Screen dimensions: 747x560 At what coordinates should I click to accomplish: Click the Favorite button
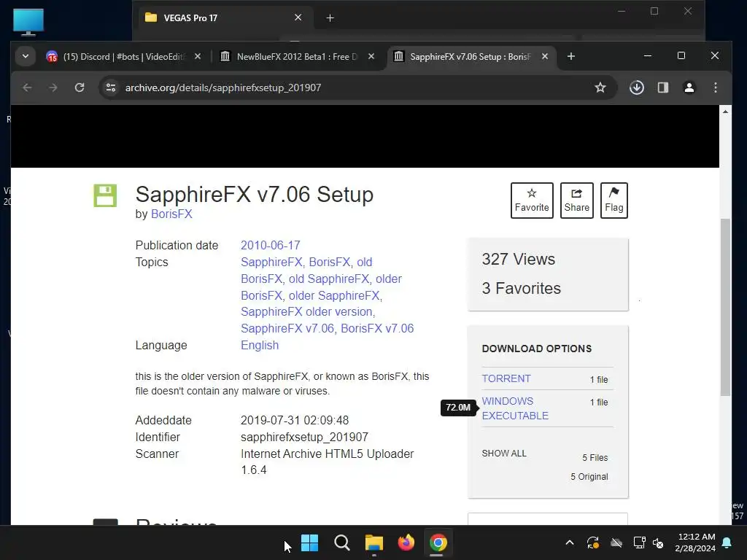[532, 201]
